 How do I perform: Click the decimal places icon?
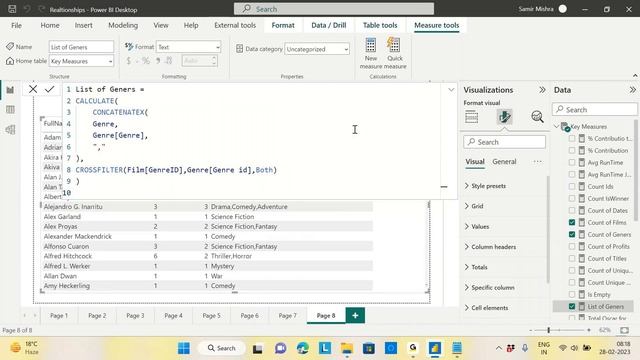click(x=169, y=61)
